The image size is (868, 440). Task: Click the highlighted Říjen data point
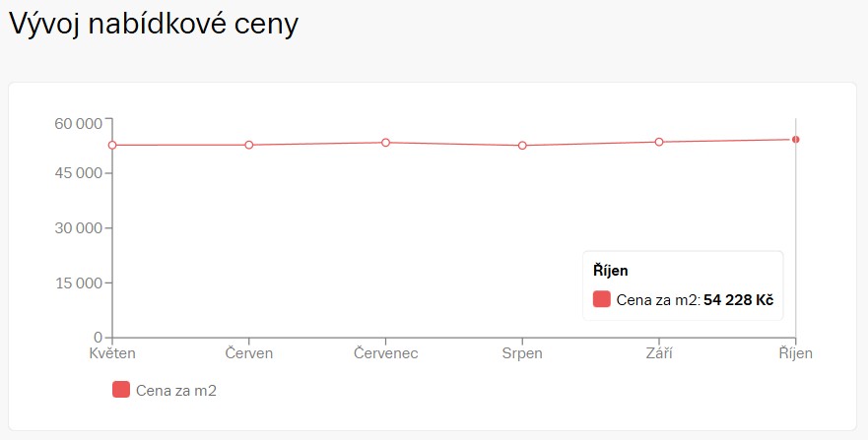[x=795, y=139]
